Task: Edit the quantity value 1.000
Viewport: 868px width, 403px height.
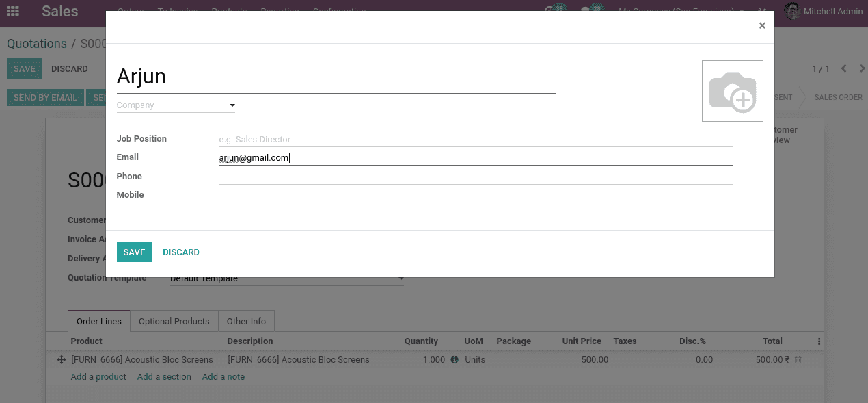Action: tap(433, 359)
